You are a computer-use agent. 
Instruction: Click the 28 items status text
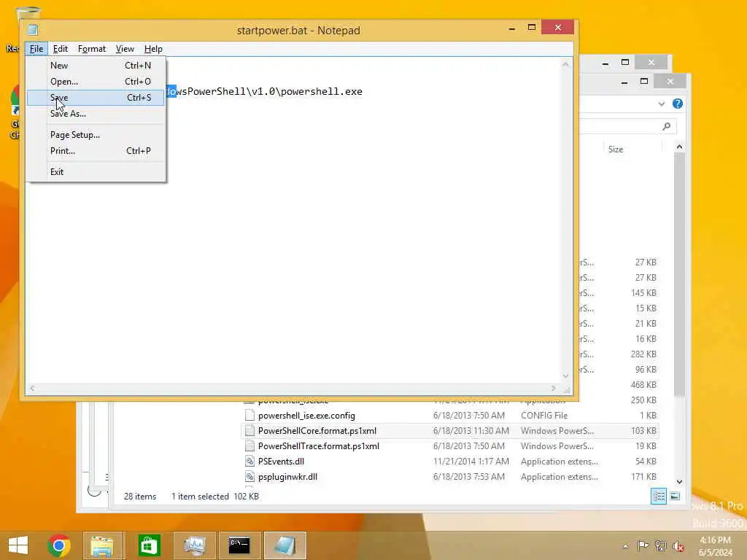[x=140, y=496]
